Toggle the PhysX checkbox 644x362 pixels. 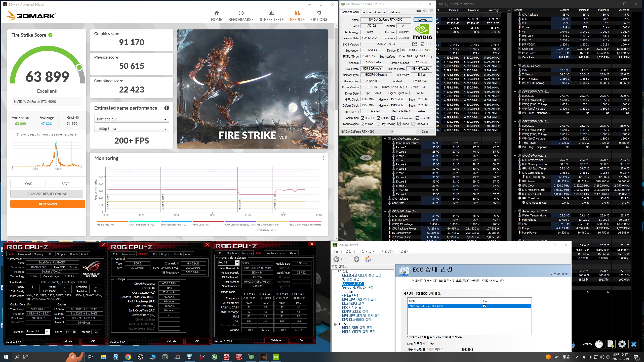tap(399, 124)
